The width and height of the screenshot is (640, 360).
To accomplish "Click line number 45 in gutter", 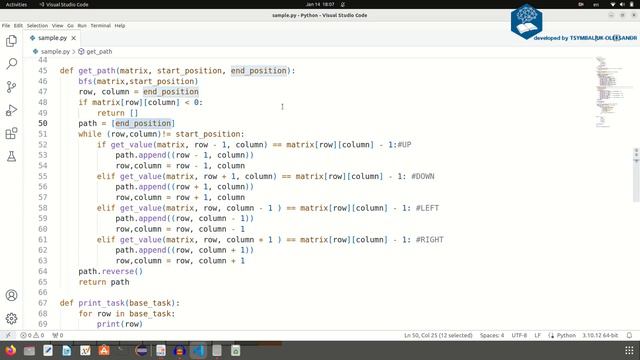I will point(43,71).
